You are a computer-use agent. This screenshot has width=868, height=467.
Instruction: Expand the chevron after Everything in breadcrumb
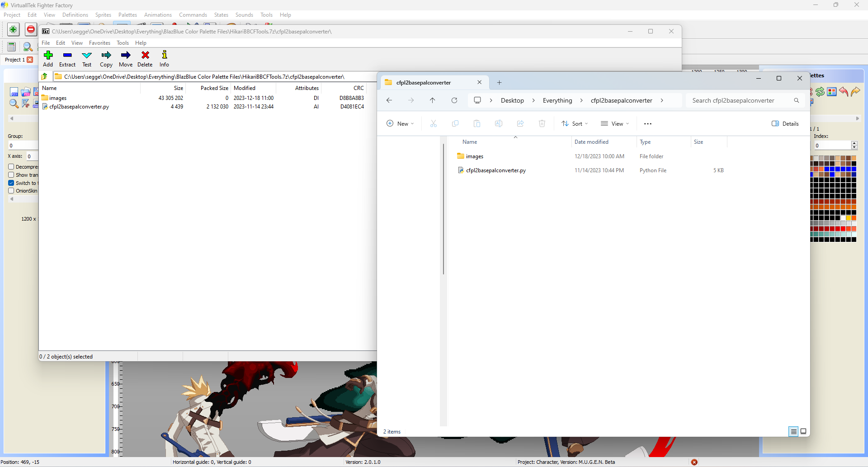(581, 100)
